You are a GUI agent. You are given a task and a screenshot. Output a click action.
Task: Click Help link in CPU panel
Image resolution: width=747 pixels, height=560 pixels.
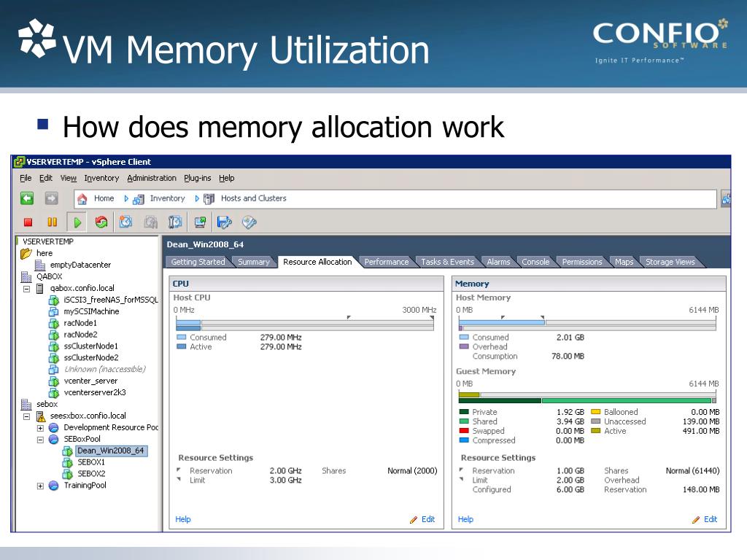(x=183, y=519)
